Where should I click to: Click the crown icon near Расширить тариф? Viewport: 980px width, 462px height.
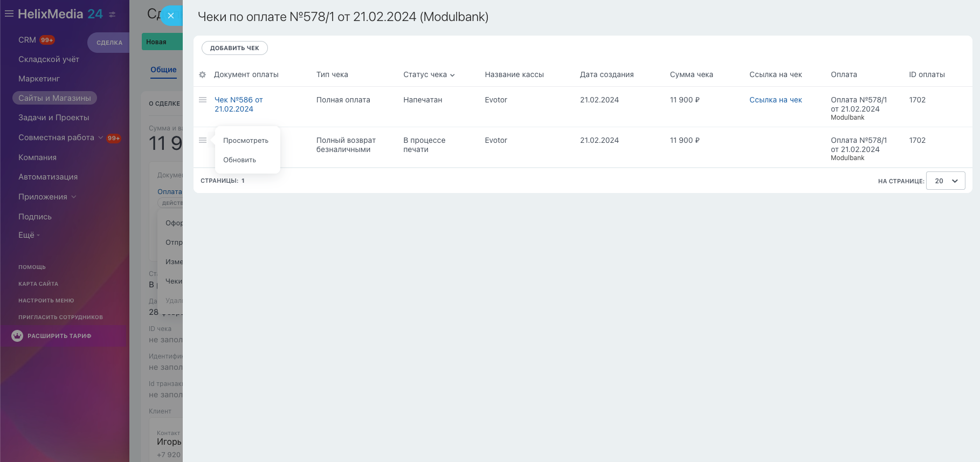17,336
